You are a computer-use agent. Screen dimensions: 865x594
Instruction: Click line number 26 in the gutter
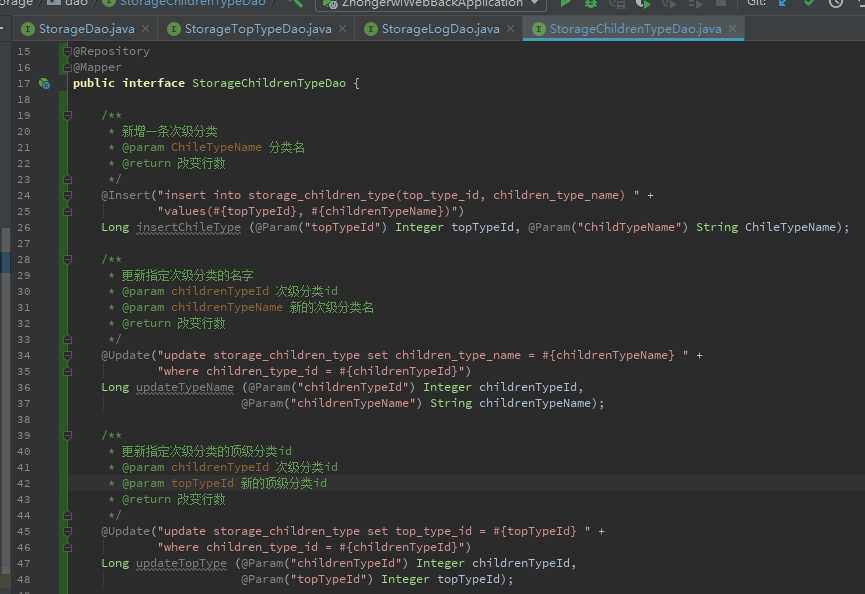click(x=24, y=227)
